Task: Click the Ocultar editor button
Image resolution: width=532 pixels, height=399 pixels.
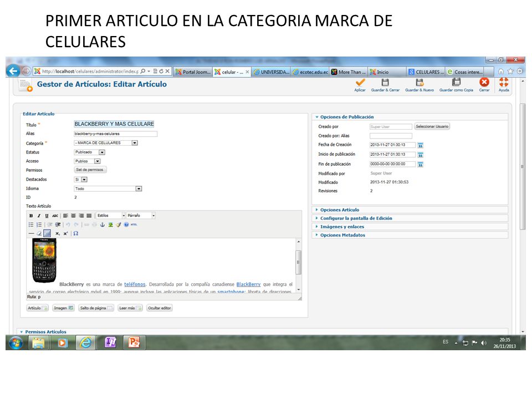Action: pyautogui.click(x=160, y=308)
